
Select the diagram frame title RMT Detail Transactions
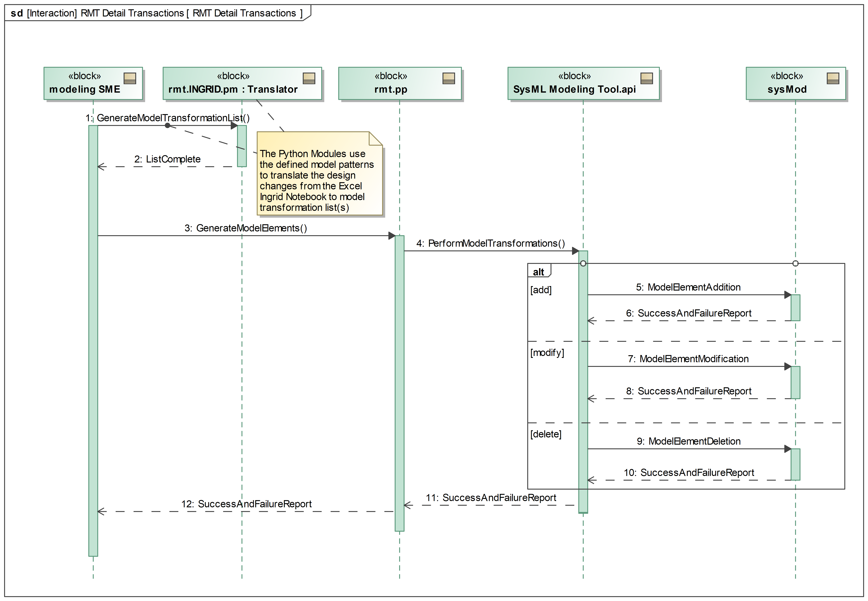[x=157, y=13]
